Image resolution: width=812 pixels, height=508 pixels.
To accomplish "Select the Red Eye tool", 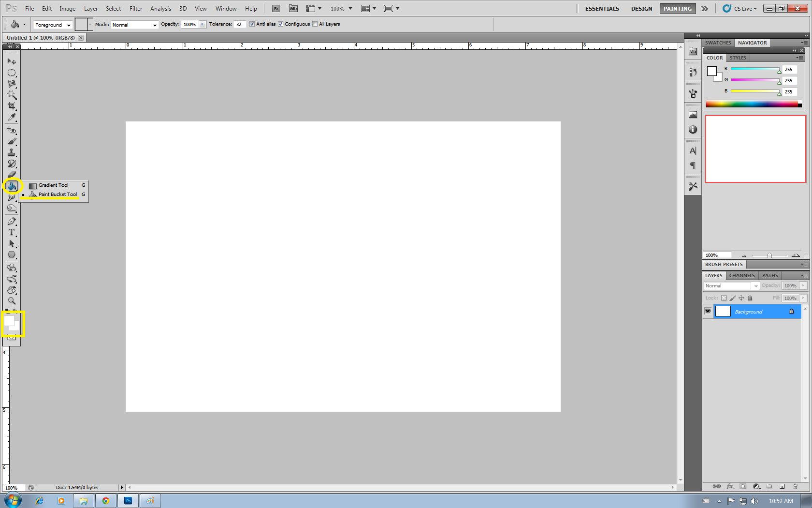I will pyautogui.click(x=12, y=131).
